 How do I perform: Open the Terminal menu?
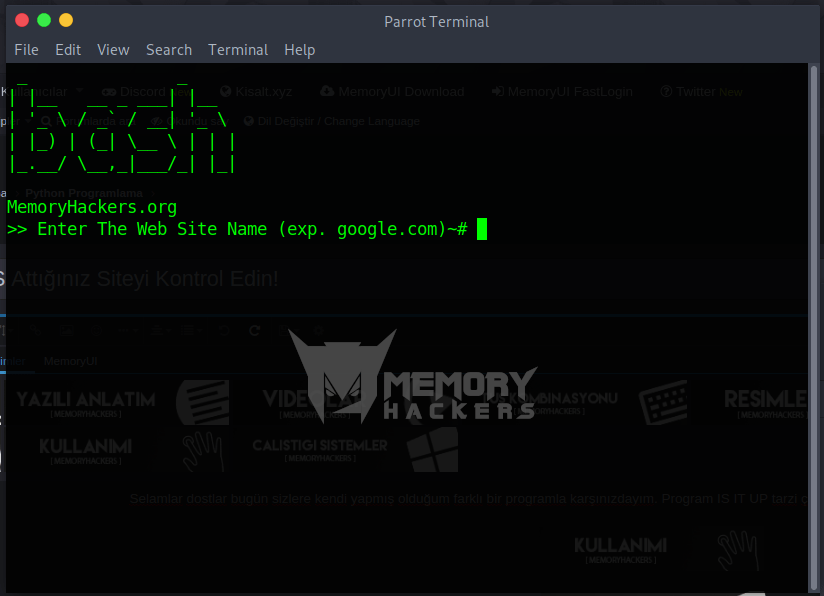[x=238, y=50]
